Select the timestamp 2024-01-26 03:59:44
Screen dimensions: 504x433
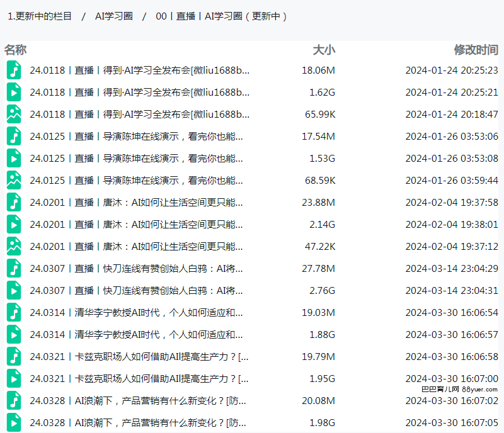[x=452, y=180]
